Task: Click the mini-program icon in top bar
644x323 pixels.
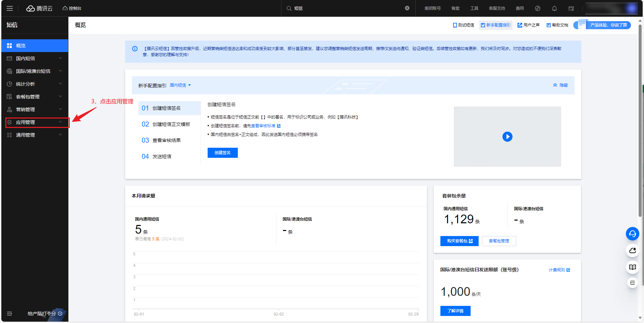Action: coord(538,8)
